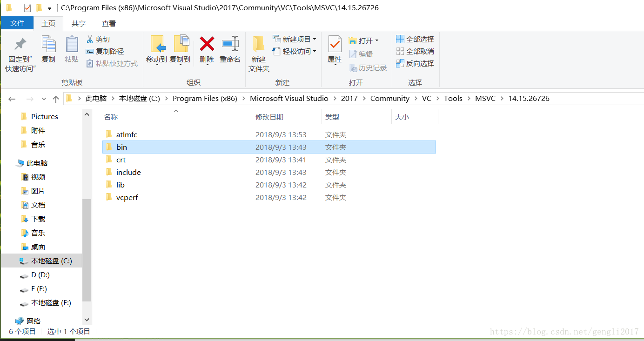The height and width of the screenshot is (341, 644).
Task: Click Invert selection (反向选择)
Action: coord(415,63)
